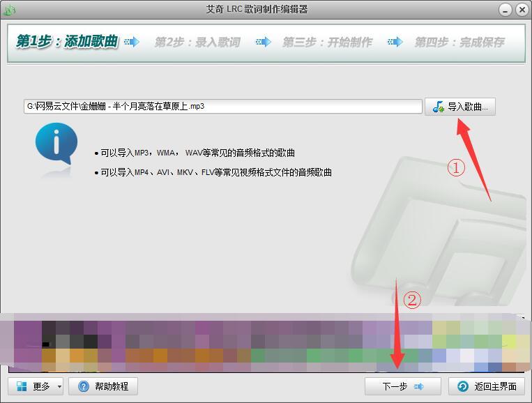Click the app logo in title bar
This screenshot has width=532, height=403.
pos(10,10)
